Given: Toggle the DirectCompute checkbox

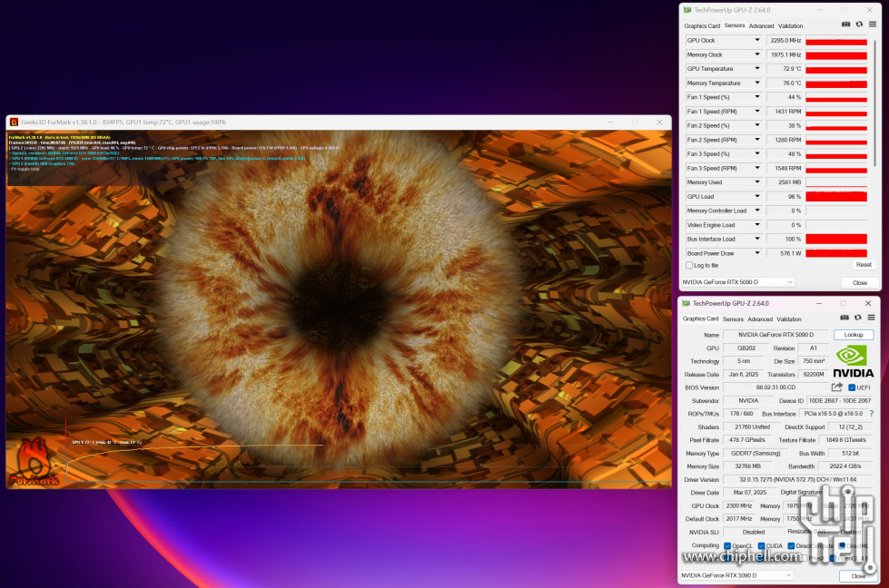Looking at the screenshot, I should click(791, 545).
